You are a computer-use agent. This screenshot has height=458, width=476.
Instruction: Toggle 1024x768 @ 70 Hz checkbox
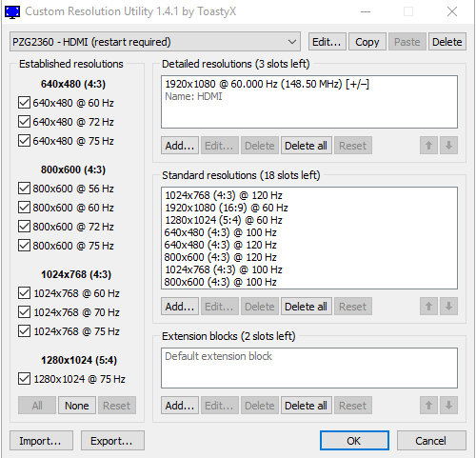[24, 312]
